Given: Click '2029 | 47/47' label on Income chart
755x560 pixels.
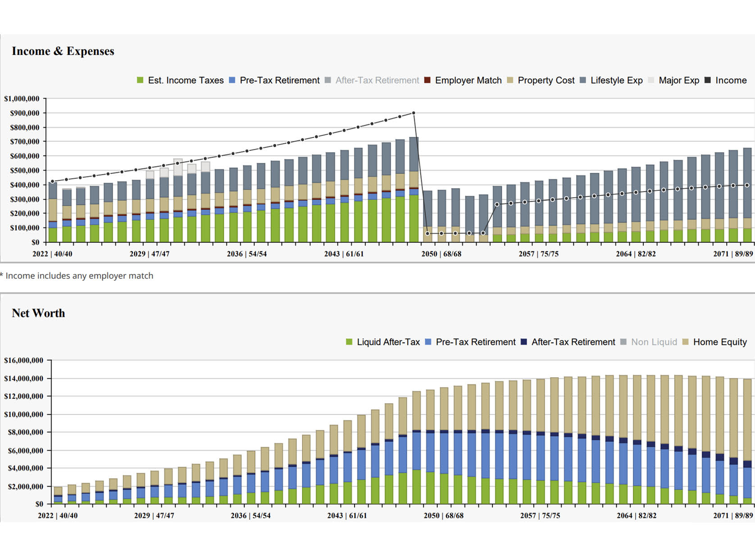Looking at the screenshot, I should point(150,254).
